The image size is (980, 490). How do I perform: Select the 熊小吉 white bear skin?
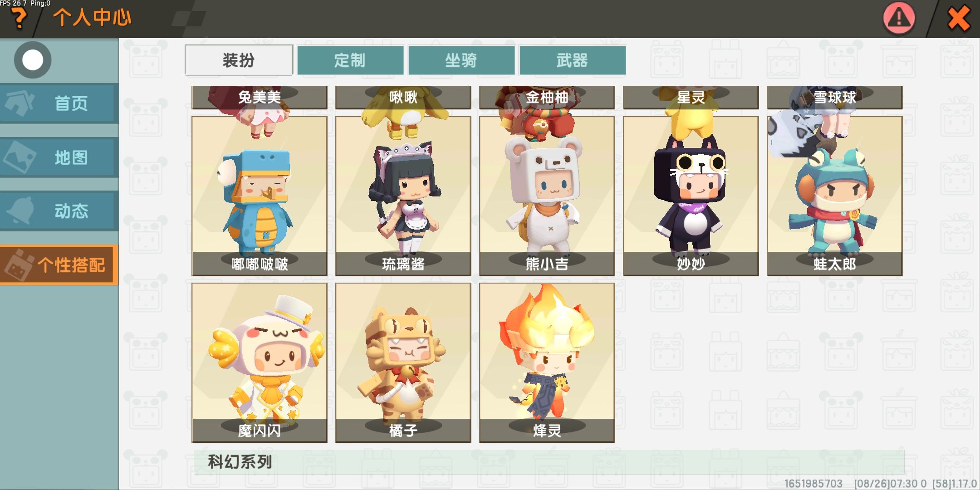(547, 196)
